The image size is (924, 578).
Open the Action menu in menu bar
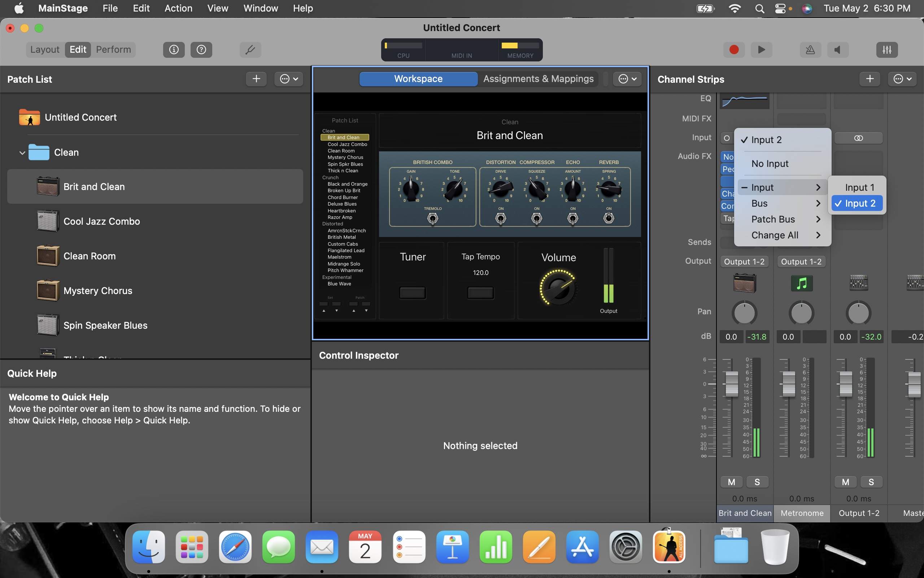tap(178, 8)
